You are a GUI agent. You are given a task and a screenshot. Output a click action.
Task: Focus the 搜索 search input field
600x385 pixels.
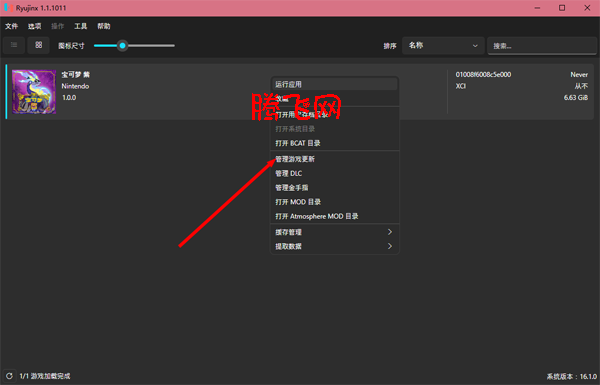542,46
